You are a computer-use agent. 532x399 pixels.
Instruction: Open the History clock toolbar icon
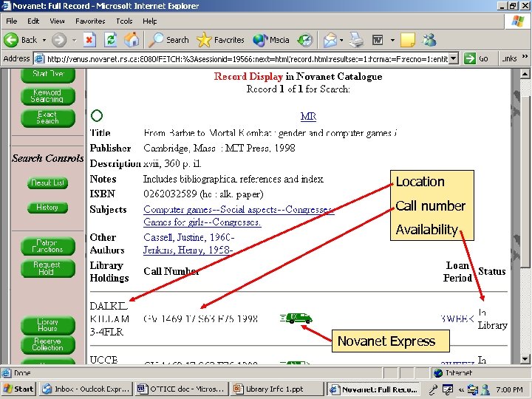(304, 41)
